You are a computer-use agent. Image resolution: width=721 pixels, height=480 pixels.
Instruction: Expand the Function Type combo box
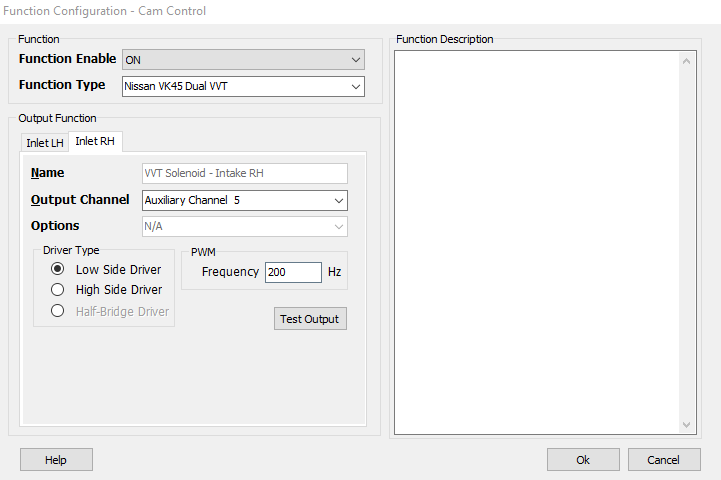pyautogui.click(x=243, y=86)
